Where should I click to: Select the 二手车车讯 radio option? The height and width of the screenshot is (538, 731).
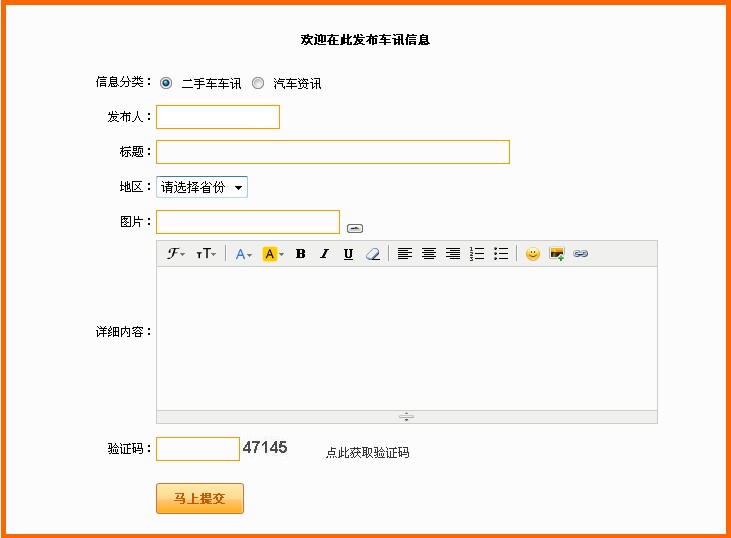[x=166, y=83]
